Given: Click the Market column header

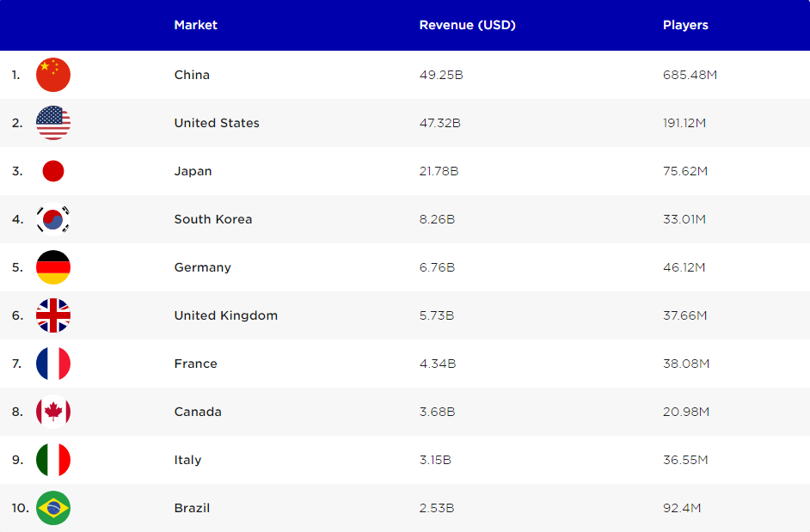Looking at the screenshot, I should click(195, 25).
